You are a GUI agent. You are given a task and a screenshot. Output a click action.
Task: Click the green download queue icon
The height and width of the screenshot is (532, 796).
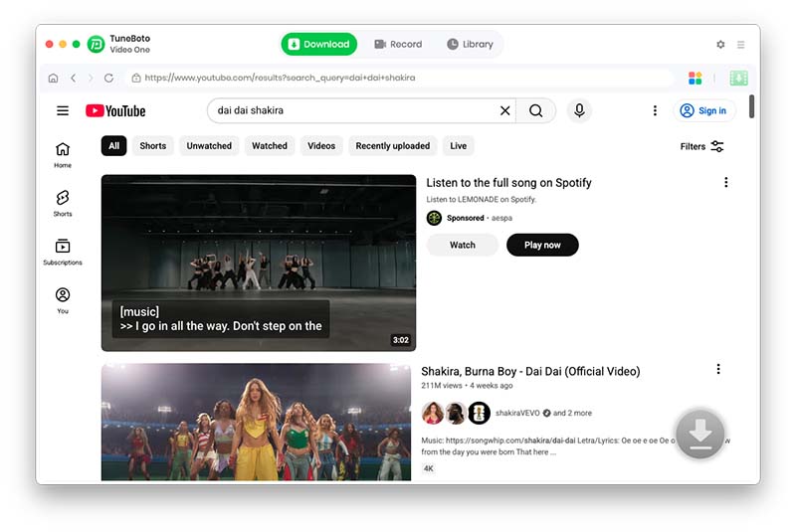(x=738, y=78)
